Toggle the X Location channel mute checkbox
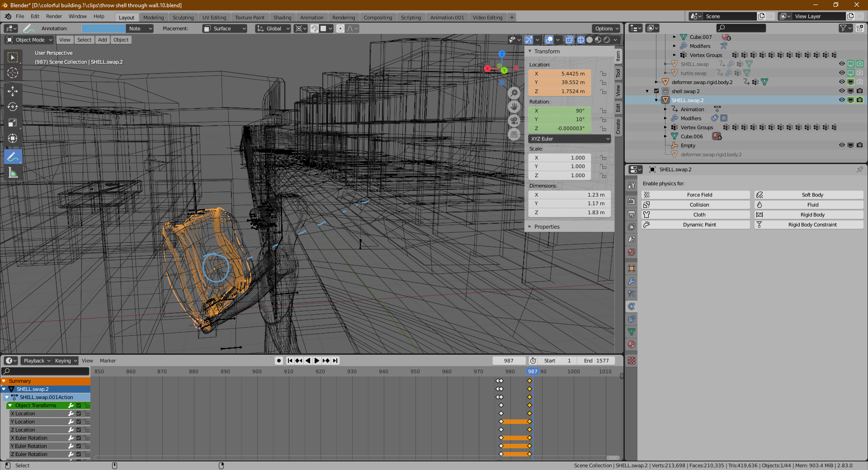This screenshot has width=868, height=470. 79,414
